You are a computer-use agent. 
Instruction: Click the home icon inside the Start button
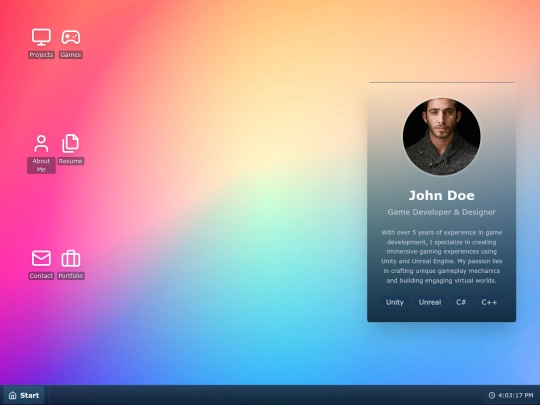[x=13, y=395]
